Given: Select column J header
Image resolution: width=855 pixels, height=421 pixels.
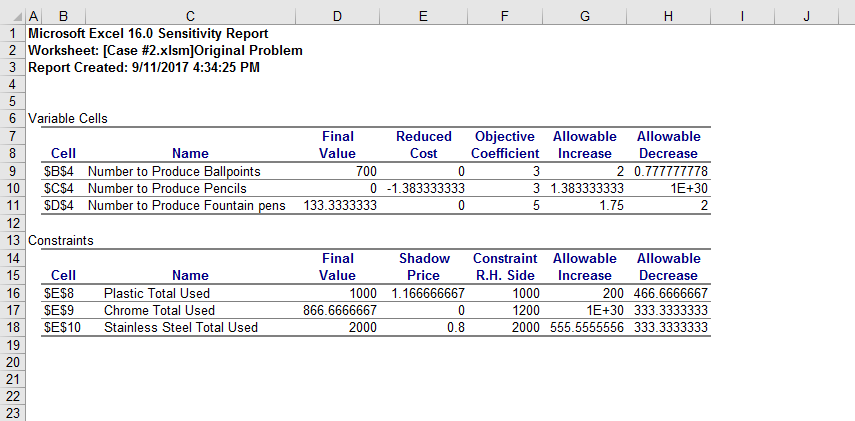Looking at the screenshot, I should tap(806, 17).
